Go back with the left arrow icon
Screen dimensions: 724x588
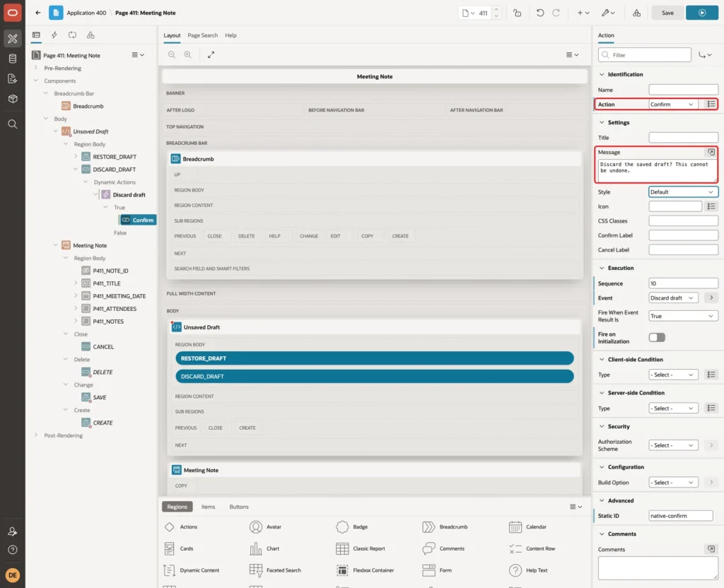(x=38, y=13)
